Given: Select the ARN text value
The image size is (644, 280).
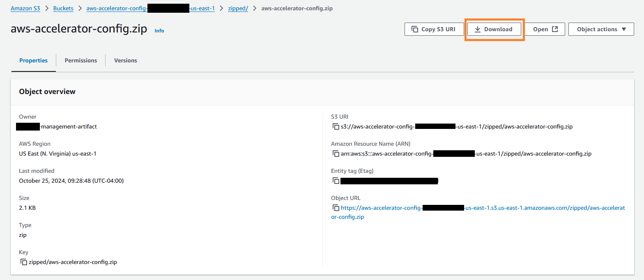Looking at the screenshot, I should (x=466, y=154).
